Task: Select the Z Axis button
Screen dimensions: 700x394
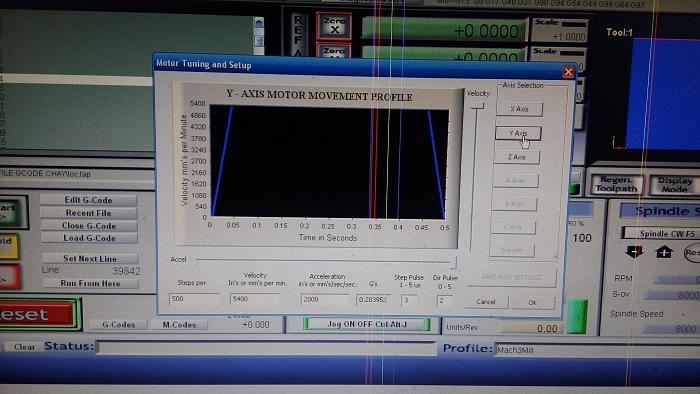Action: tap(517, 157)
